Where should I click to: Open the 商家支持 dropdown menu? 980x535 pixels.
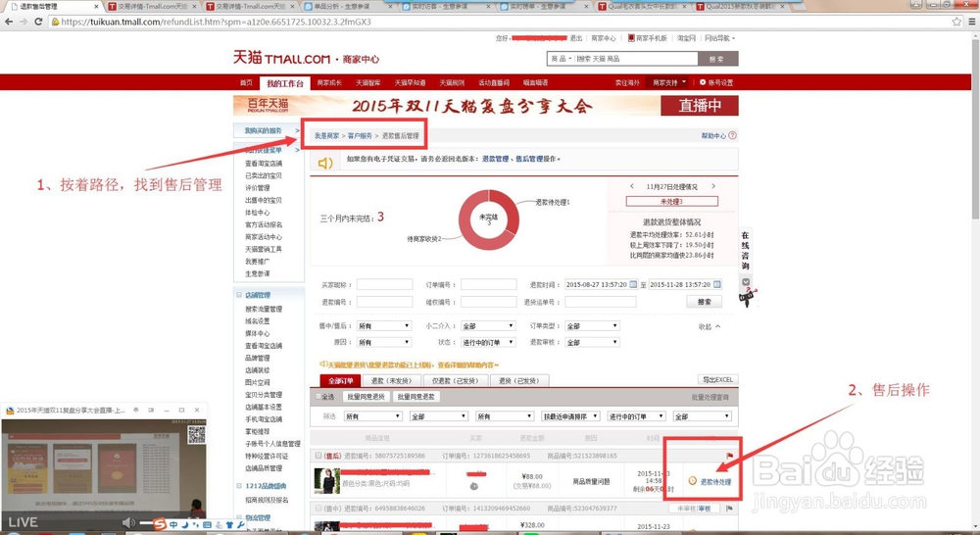click(x=668, y=82)
